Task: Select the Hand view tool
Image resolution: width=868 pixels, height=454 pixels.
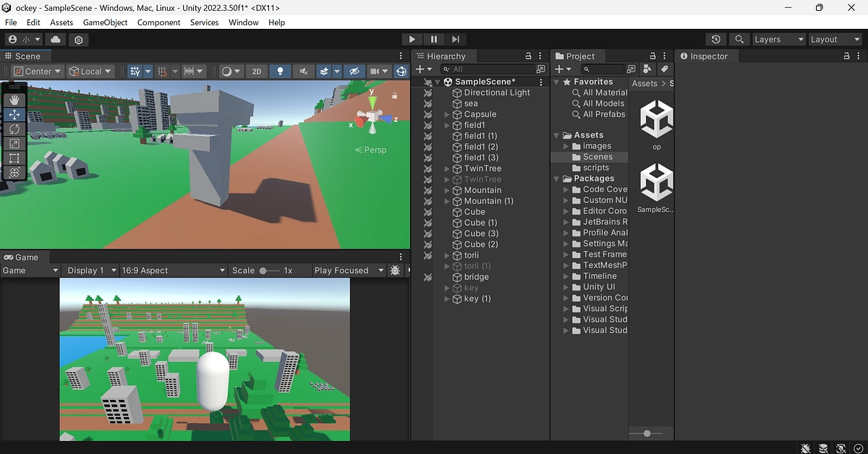Action: pyautogui.click(x=14, y=100)
